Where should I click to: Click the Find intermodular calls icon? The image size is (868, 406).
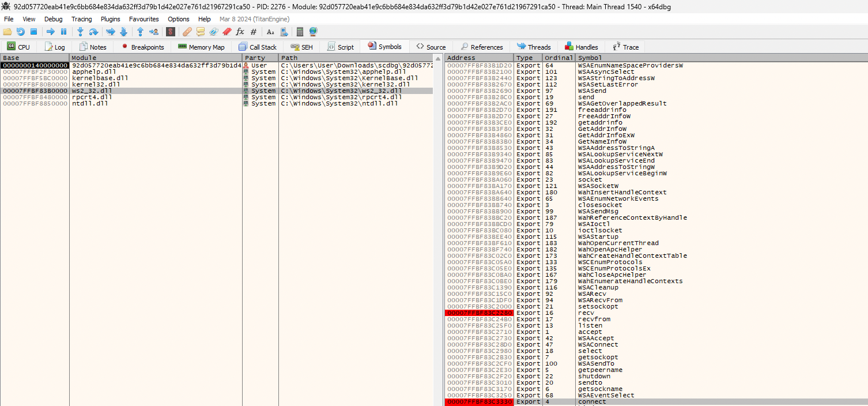click(x=283, y=32)
